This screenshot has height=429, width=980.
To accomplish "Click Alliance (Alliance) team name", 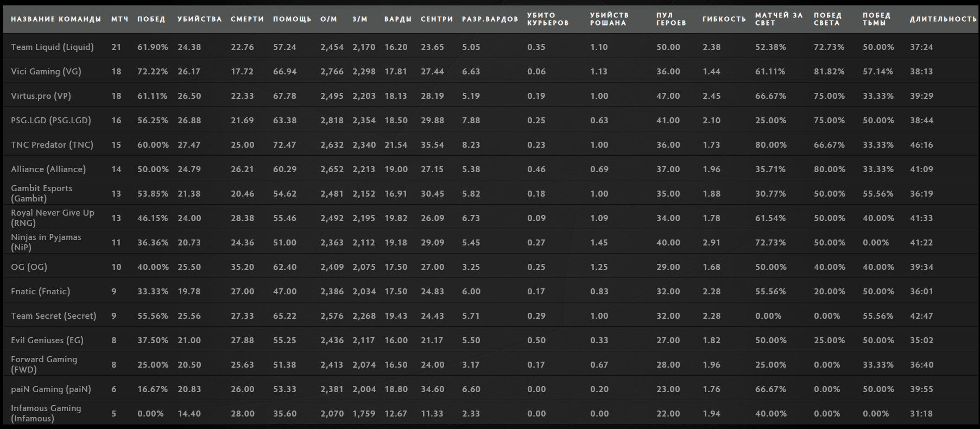I will (48, 169).
